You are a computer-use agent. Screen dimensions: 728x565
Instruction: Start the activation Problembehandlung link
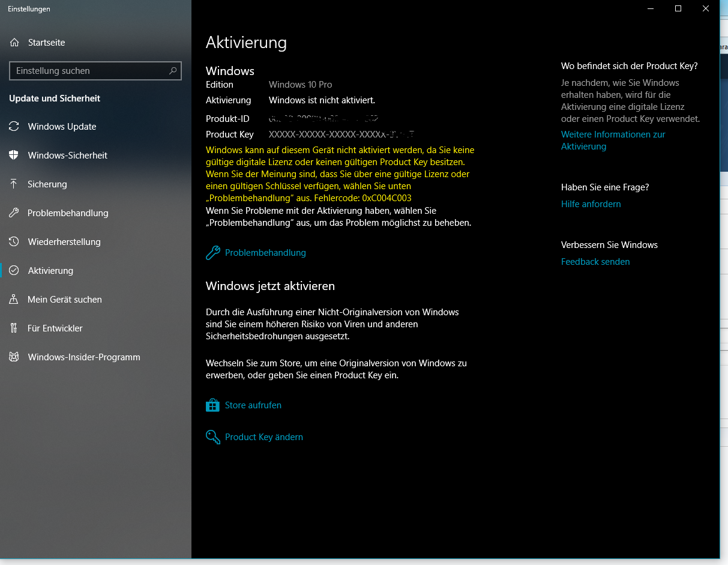265,253
